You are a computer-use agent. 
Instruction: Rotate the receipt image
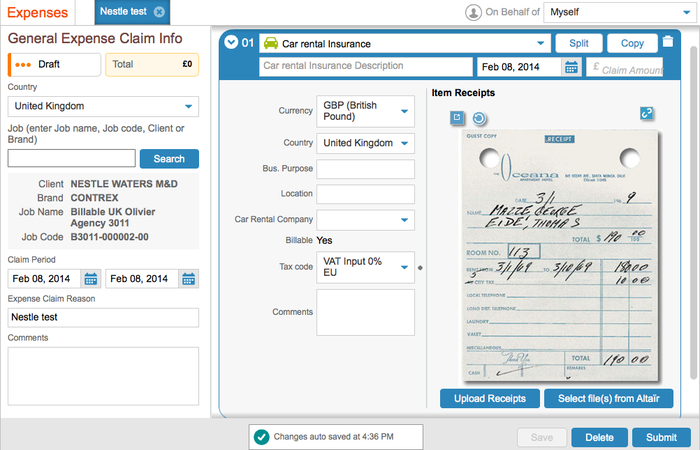click(479, 118)
